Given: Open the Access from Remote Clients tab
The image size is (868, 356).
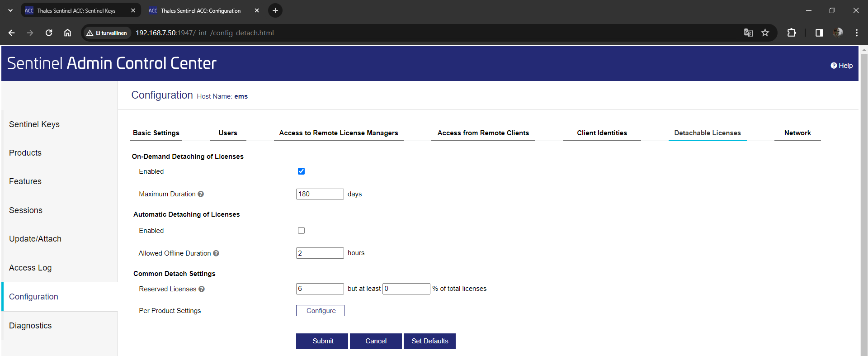Looking at the screenshot, I should (x=483, y=133).
